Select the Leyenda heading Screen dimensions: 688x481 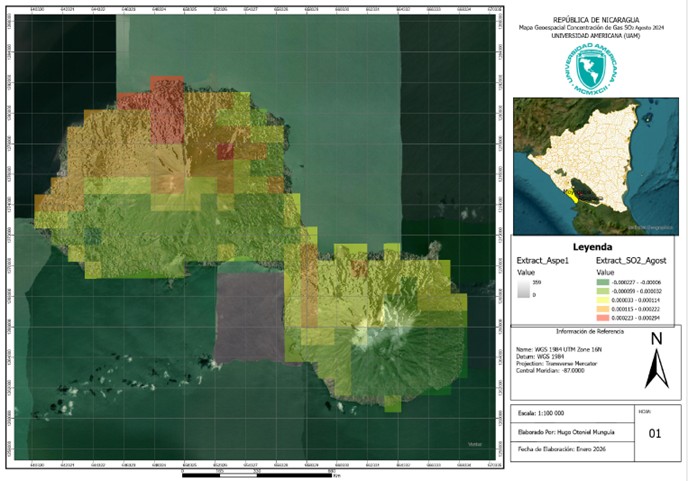coord(592,247)
